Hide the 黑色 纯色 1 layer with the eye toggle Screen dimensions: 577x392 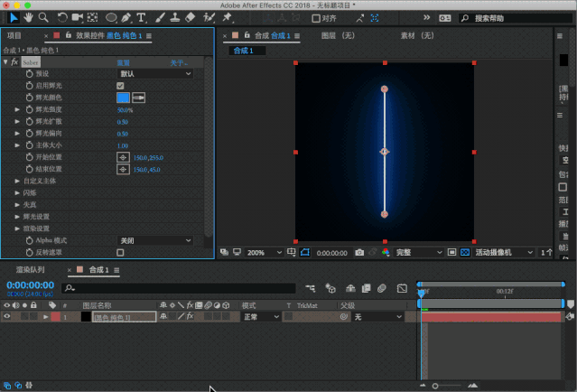7,317
